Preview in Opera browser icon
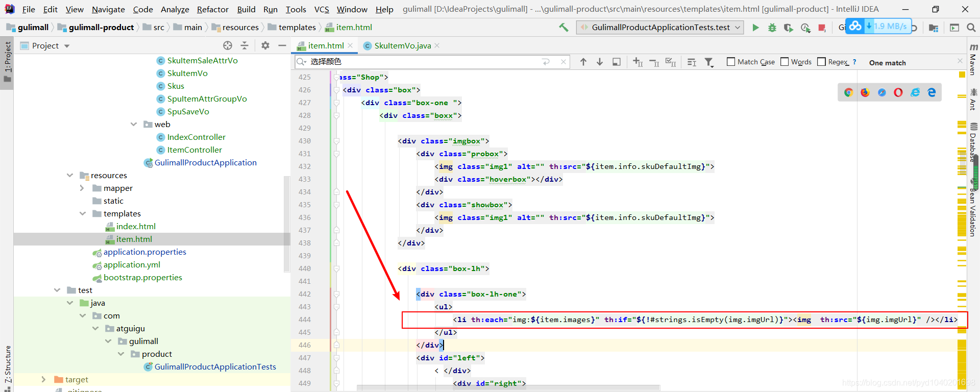The width and height of the screenshot is (980, 392). (898, 92)
